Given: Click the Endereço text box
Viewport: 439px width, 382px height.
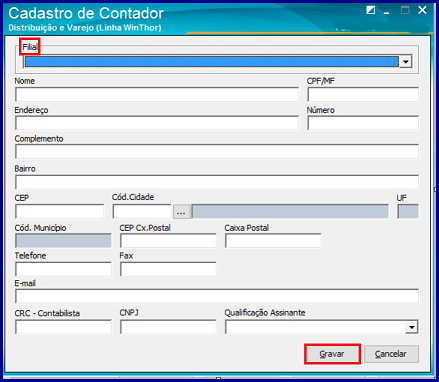Looking at the screenshot, I should (157, 123).
